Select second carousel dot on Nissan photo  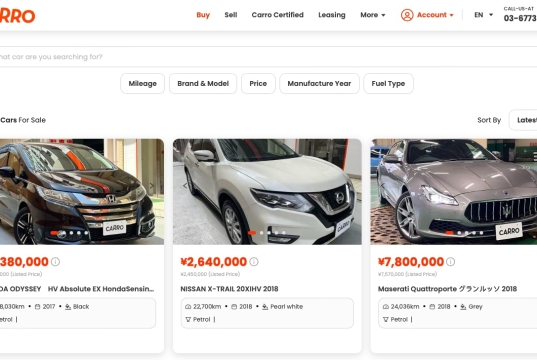pos(262,233)
